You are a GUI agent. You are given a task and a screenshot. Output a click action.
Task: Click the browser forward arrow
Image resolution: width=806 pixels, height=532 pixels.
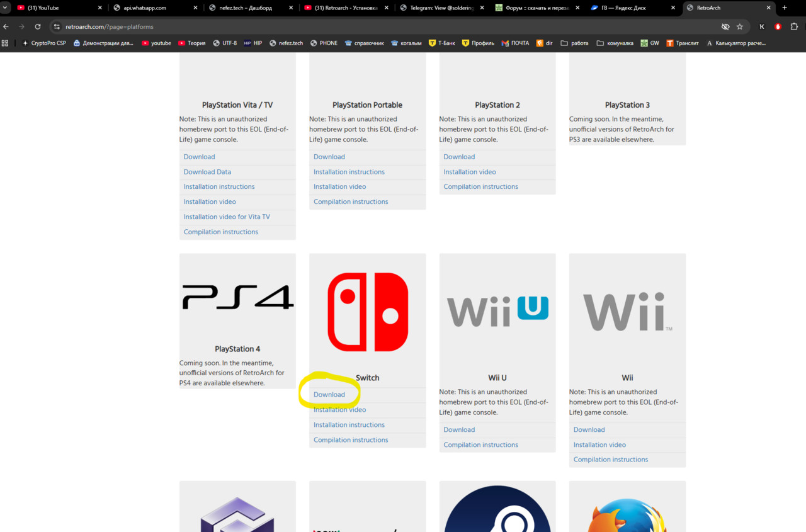click(x=22, y=27)
